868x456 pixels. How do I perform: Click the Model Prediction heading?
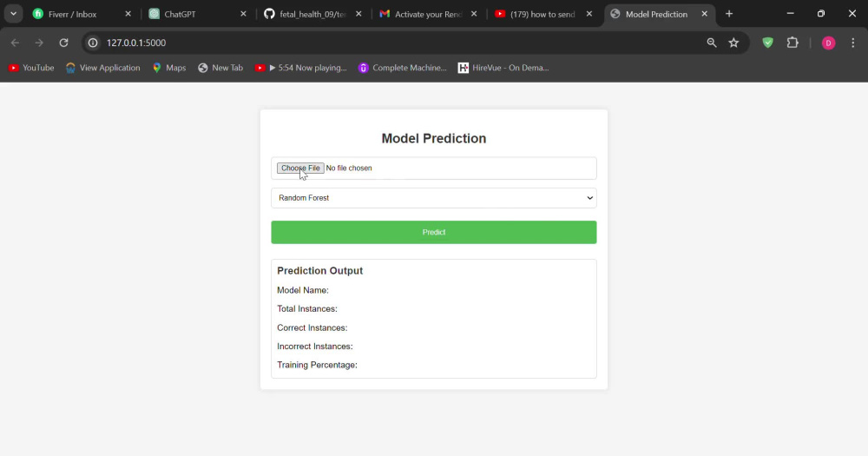[433, 138]
